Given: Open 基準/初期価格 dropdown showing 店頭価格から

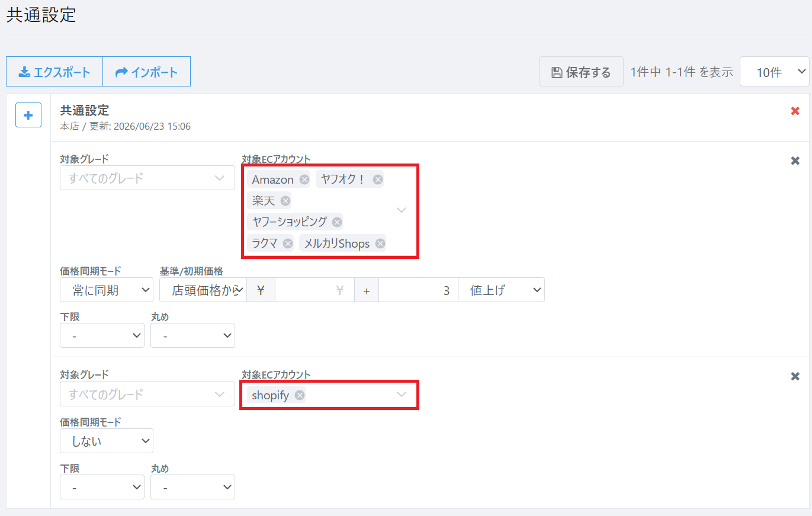Looking at the screenshot, I should click(203, 290).
